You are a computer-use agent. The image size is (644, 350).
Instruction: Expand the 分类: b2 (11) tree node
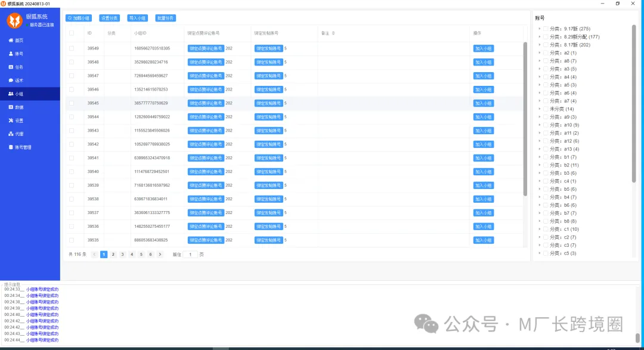tap(540, 165)
